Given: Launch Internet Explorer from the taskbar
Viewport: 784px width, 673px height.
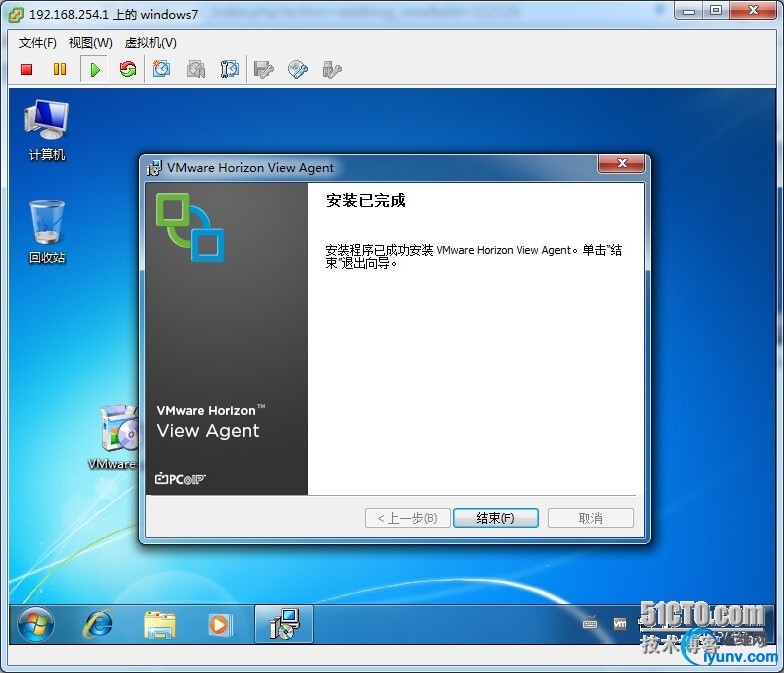Looking at the screenshot, I should point(98,624).
